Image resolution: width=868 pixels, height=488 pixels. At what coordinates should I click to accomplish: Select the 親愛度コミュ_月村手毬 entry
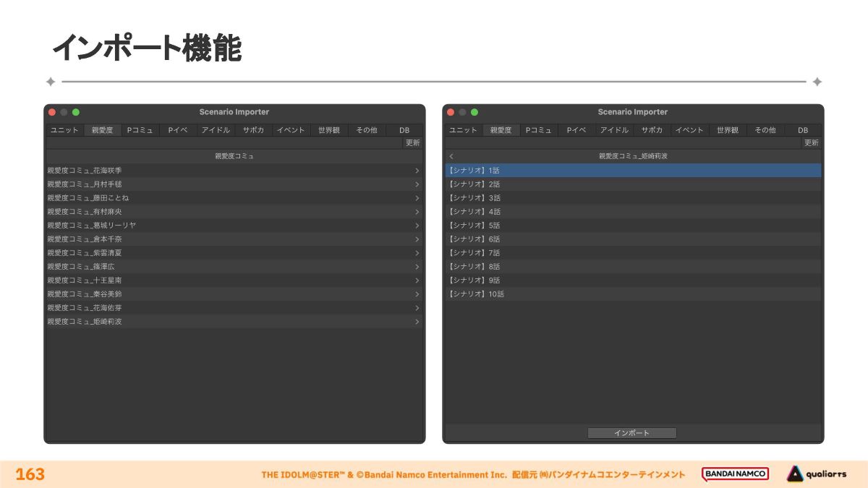click(x=85, y=184)
